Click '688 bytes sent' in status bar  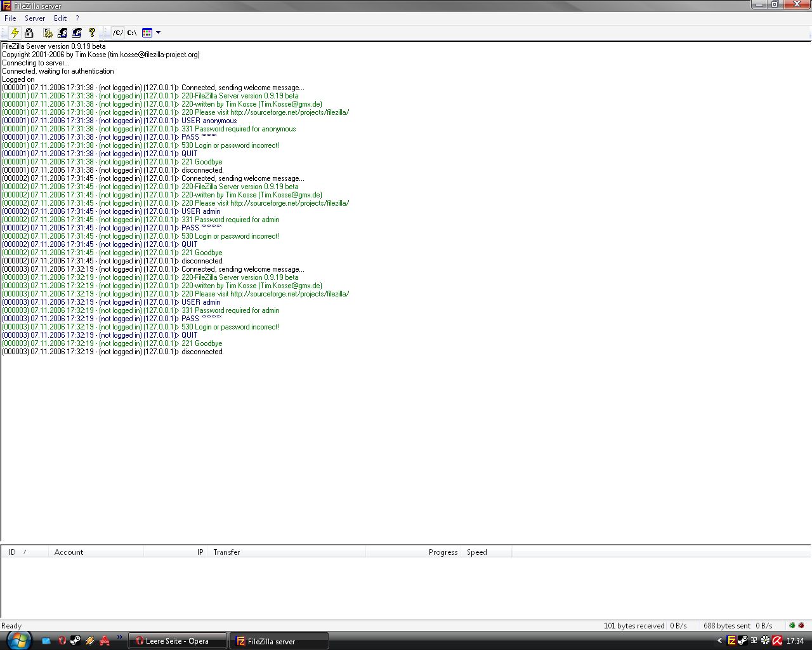point(727,625)
